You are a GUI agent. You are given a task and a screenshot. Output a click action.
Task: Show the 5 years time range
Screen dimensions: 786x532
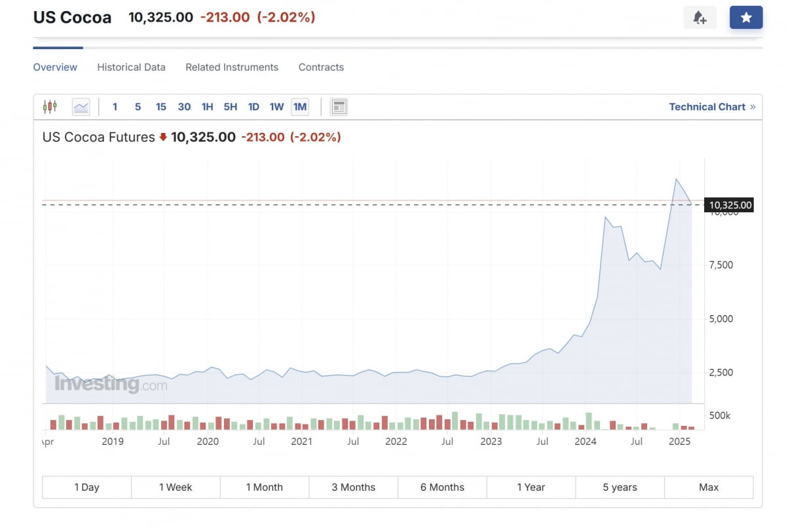(620, 487)
